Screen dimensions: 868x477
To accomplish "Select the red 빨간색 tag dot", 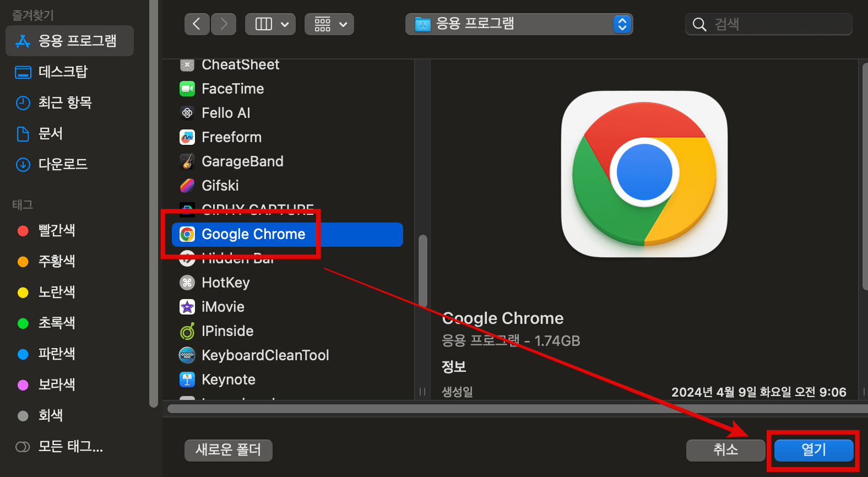I will click(23, 231).
